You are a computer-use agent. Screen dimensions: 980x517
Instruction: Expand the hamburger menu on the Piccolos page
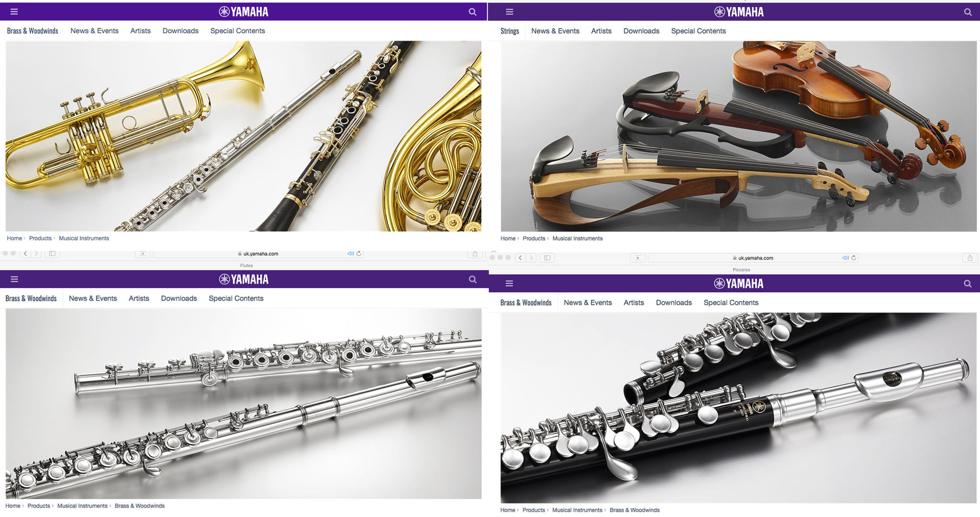[509, 283]
